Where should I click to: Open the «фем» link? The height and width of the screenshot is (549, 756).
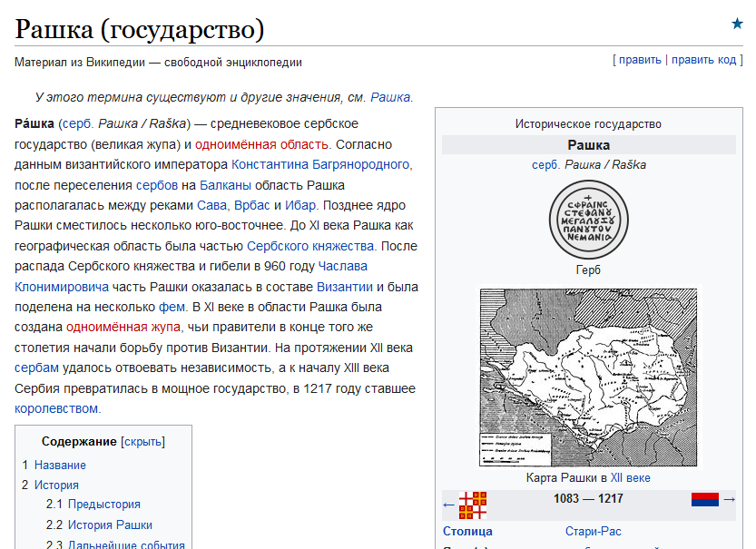(x=172, y=308)
